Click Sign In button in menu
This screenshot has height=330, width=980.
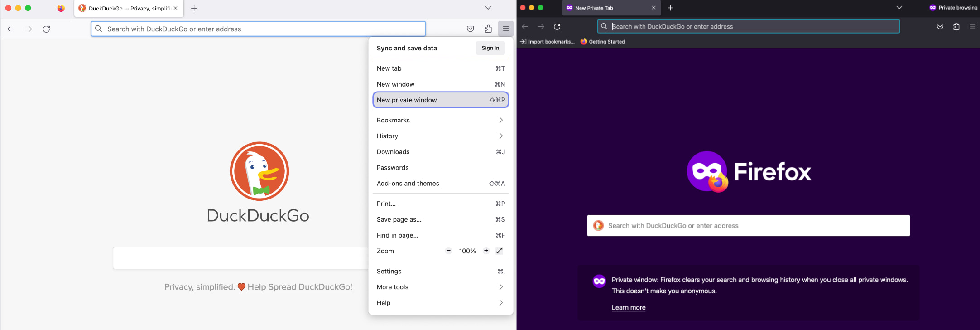click(490, 48)
